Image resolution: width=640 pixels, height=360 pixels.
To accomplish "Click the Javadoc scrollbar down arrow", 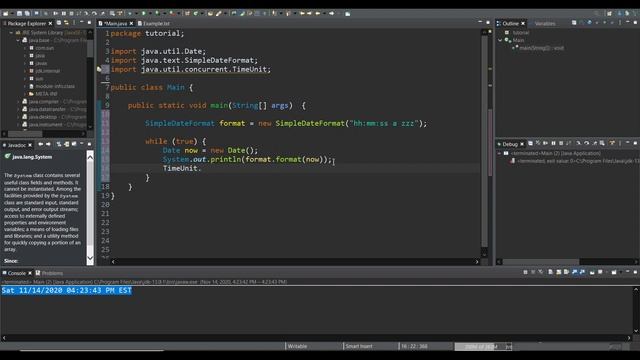I will [x=90, y=259].
